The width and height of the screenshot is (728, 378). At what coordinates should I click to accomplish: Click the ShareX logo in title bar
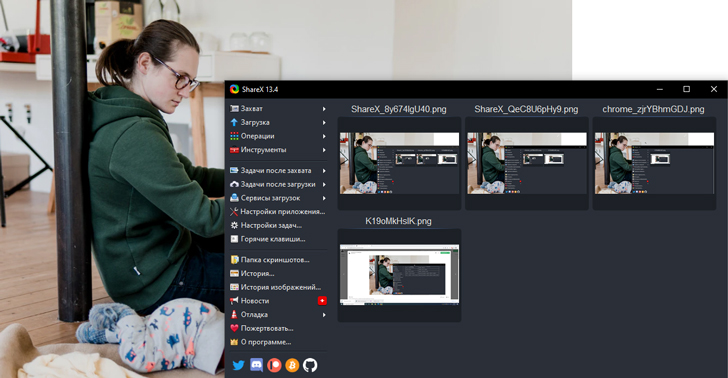coord(234,89)
